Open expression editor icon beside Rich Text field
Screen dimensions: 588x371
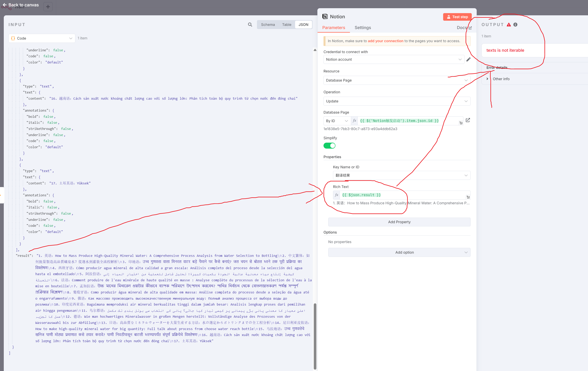click(x=468, y=197)
